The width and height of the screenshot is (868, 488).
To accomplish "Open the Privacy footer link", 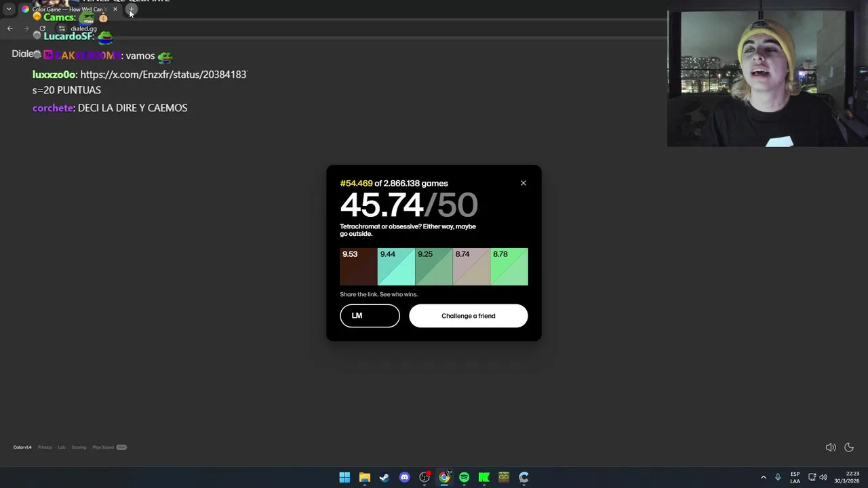I will (45, 447).
